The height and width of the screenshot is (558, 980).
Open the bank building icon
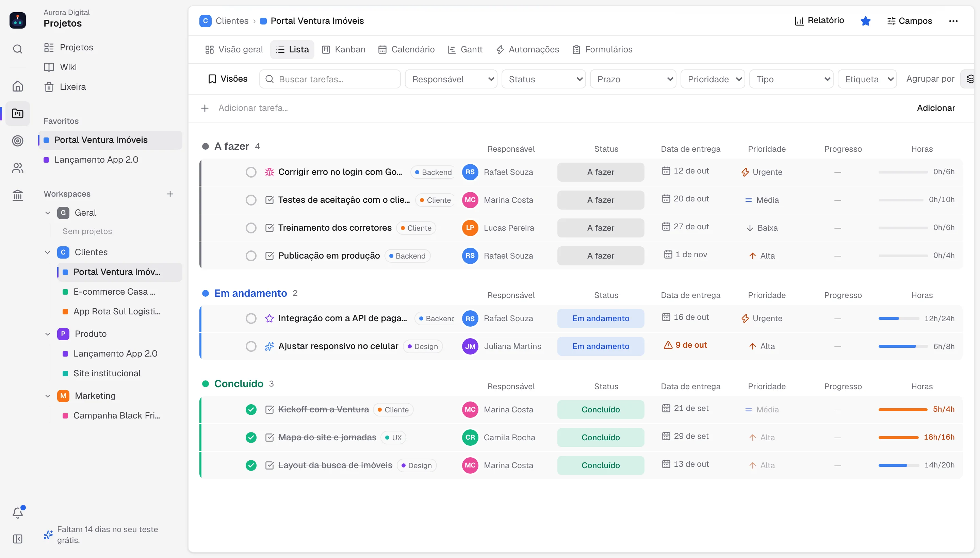click(18, 195)
